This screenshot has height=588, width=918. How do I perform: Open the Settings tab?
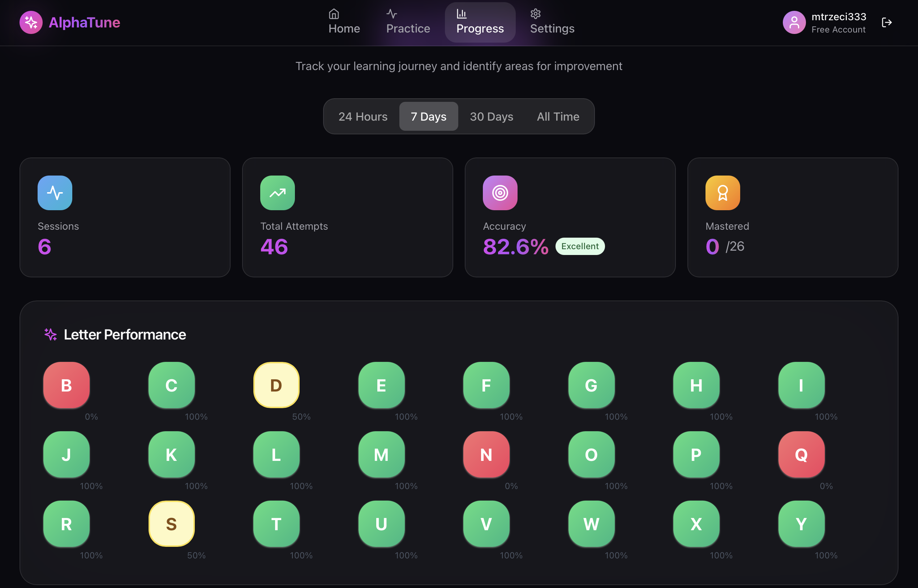(552, 22)
